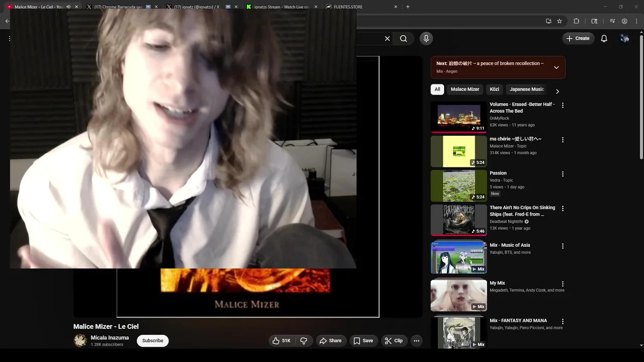This screenshot has height=362, width=644.
Task: Select the All filter chip
Action: (437, 89)
